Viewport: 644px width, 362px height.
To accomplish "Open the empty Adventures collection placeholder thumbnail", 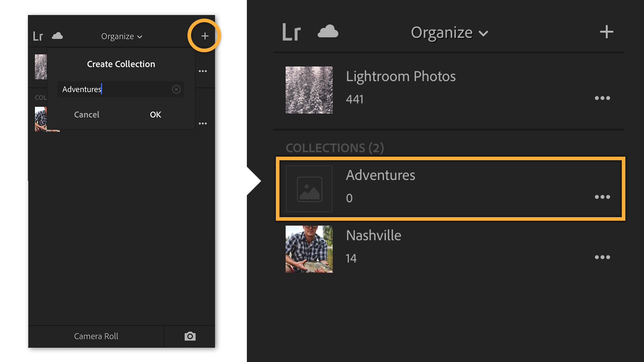I will 309,189.
